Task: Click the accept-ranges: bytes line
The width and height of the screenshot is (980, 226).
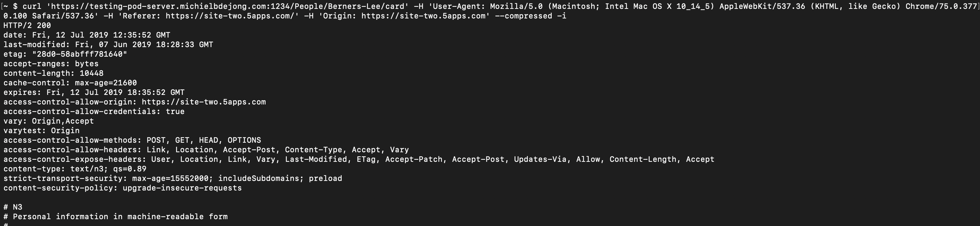Action: click(x=51, y=63)
